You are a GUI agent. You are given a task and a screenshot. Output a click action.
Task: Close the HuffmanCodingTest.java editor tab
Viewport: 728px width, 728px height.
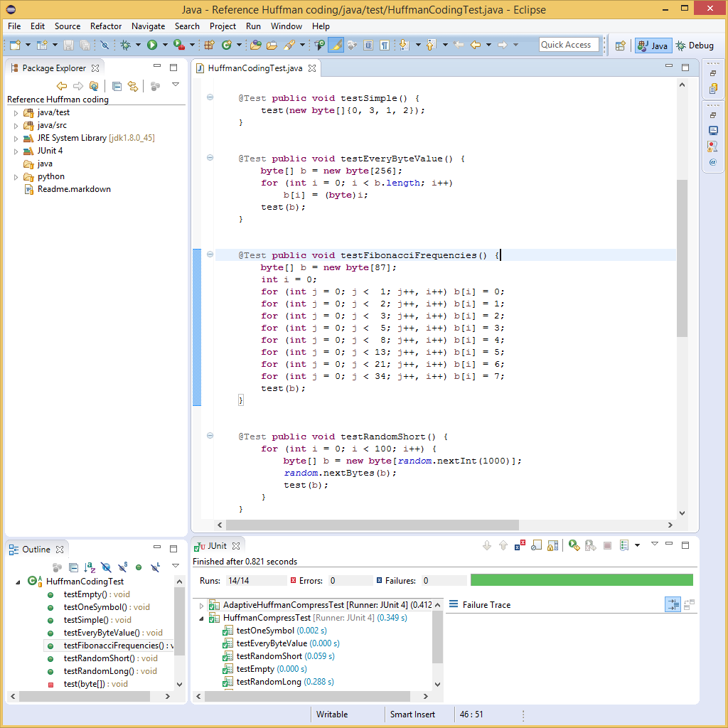(313, 68)
